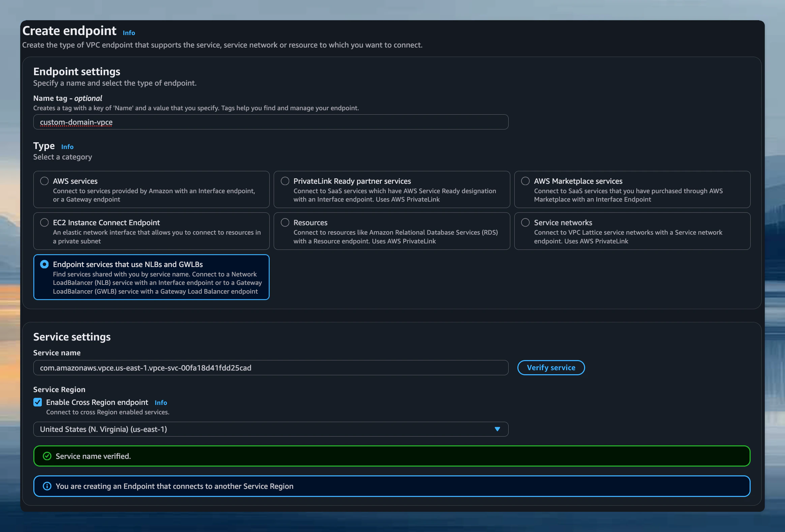Open the Info link beside Create endpoint

tap(129, 32)
